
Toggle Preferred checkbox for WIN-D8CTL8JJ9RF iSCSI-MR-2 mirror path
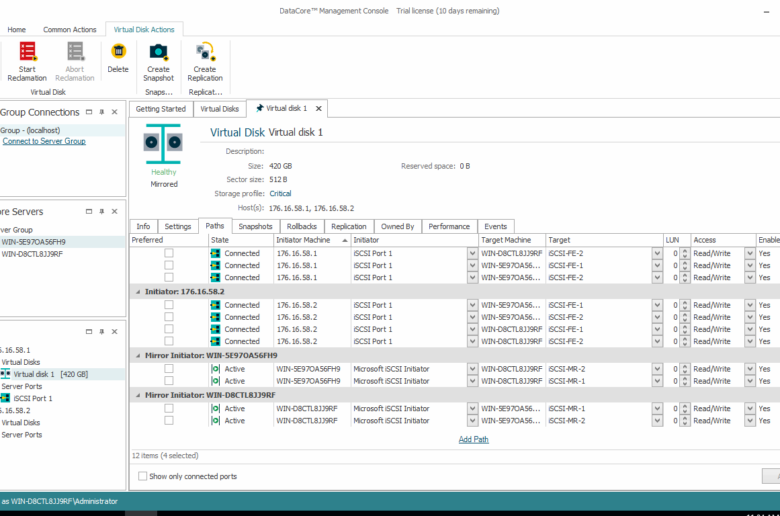coord(169,420)
